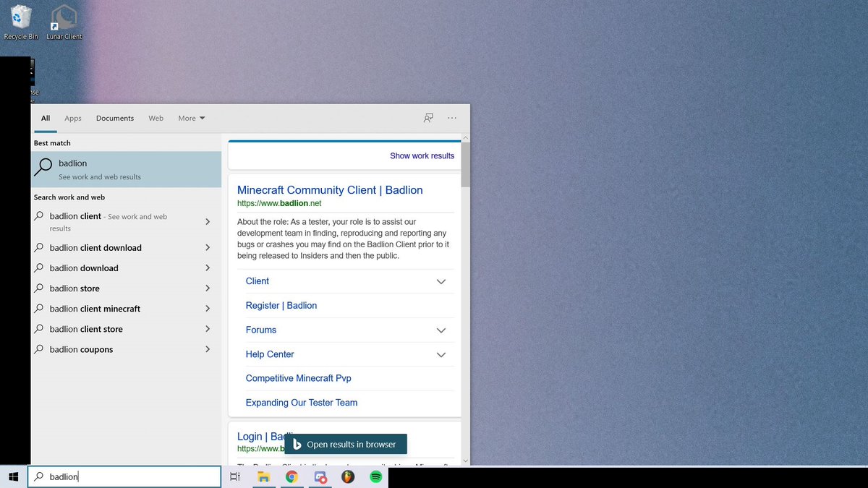The height and width of the screenshot is (488, 868).
Task: Click Show work results link
Action: coord(422,155)
